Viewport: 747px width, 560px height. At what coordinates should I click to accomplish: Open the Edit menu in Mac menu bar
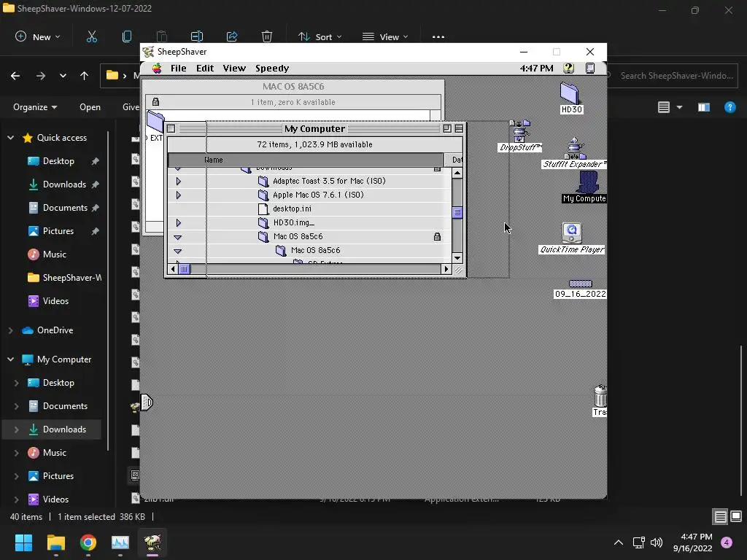[205, 68]
